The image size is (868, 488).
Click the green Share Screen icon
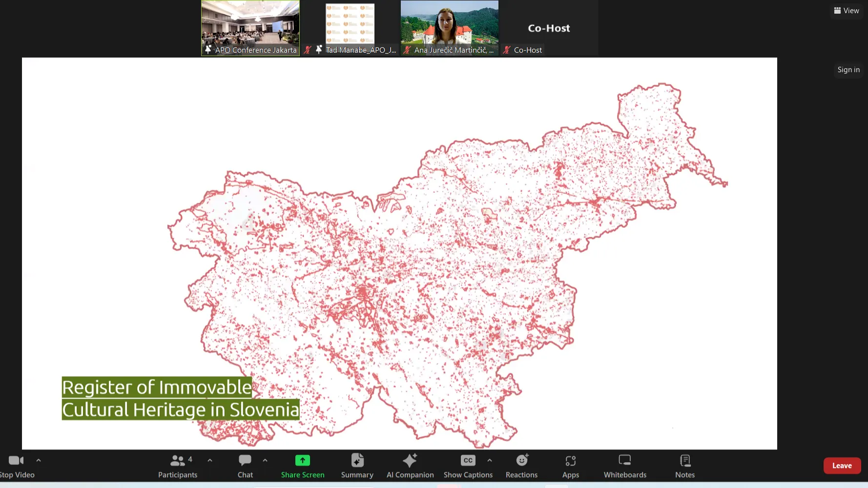point(302,460)
